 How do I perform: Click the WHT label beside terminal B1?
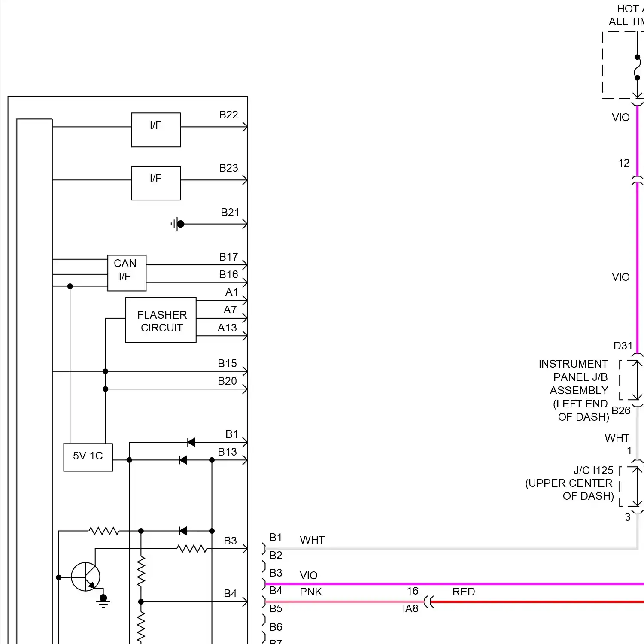click(312, 540)
